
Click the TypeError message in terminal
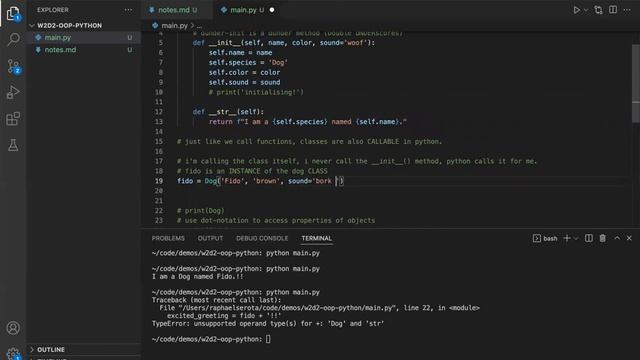[268, 324]
